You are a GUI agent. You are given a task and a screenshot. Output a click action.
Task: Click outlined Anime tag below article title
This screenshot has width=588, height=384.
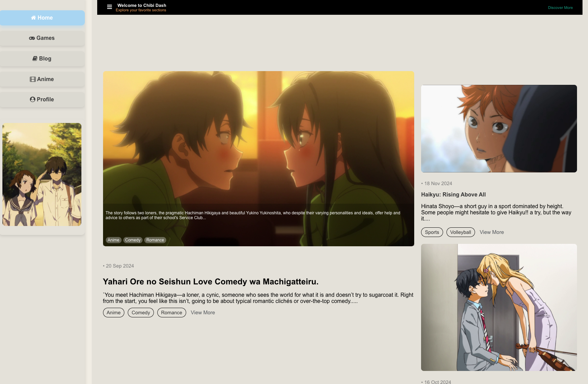click(113, 313)
